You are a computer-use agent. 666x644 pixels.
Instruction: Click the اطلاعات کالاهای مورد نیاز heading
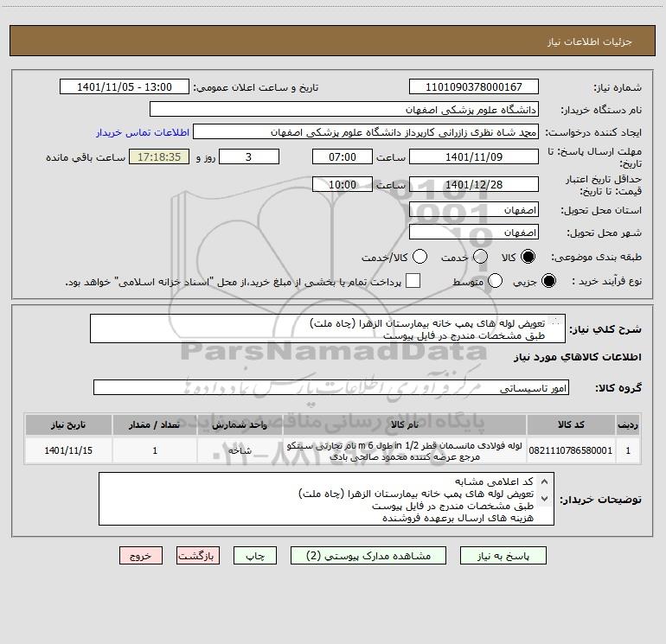pos(577,357)
